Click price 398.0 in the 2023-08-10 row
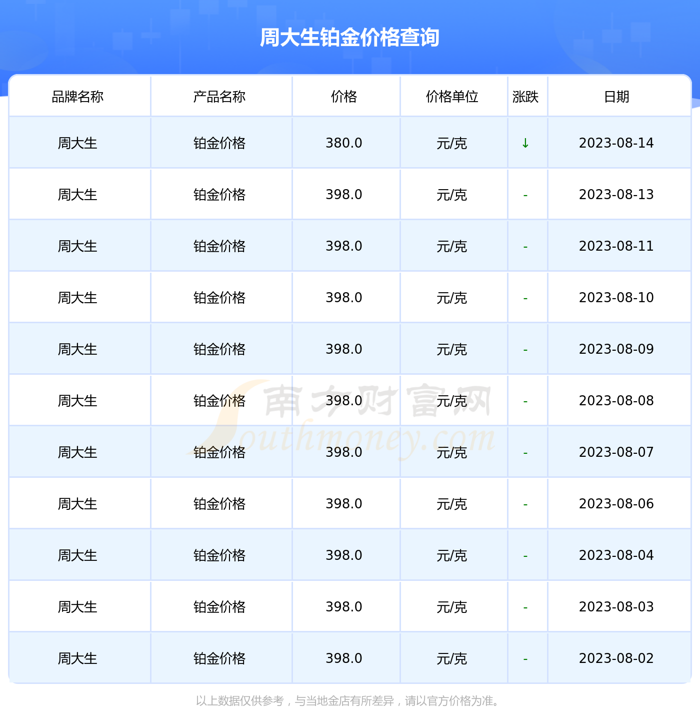Viewport: 700px width, 728px height. coord(344,298)
